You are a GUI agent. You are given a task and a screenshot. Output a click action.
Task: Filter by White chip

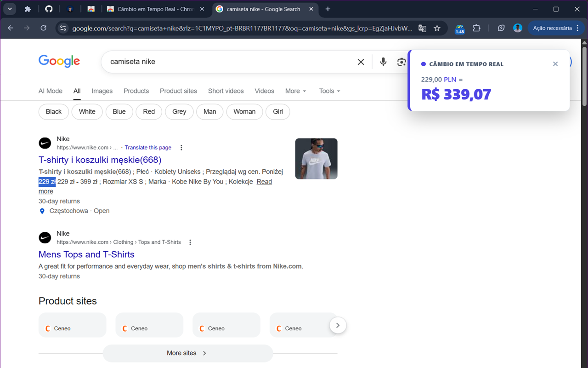[x=87, y=112]
